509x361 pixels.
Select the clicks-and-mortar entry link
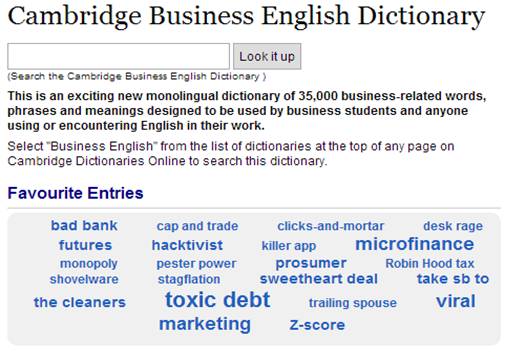pos(331,226)
